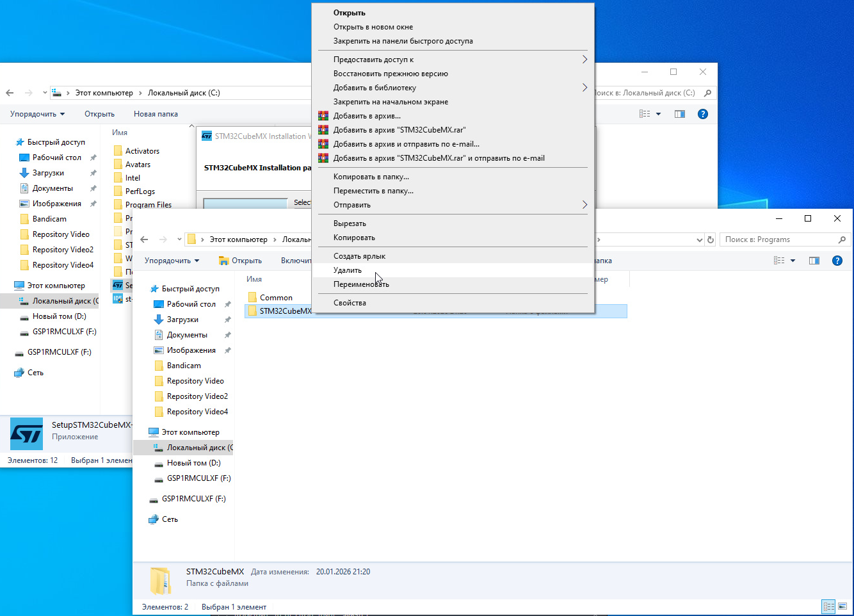Go back in the Локальный диск (C:) window
The width and height of the screenshot is (854, 616).
coord(10,93)
